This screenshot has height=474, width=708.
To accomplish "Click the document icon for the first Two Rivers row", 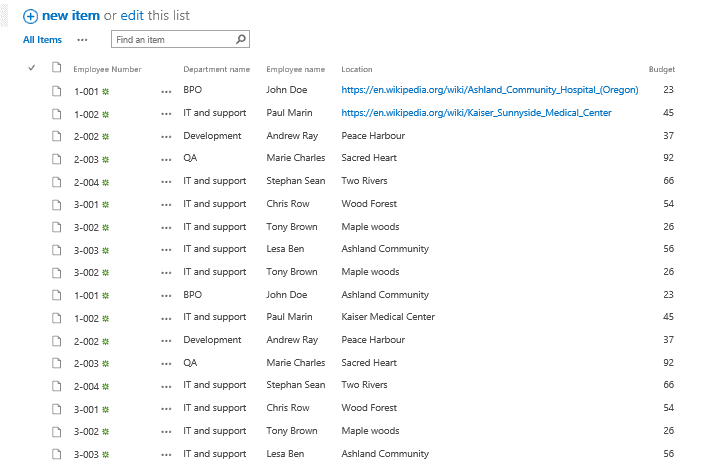I will click(57, 181).
